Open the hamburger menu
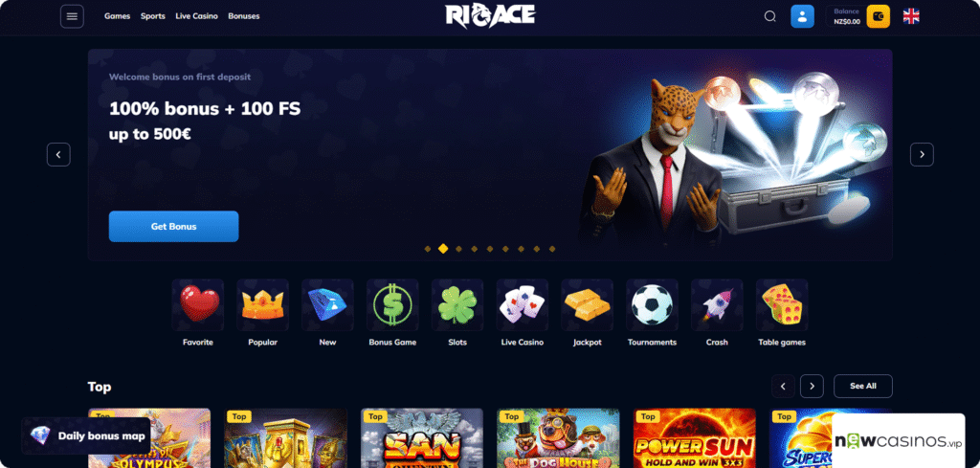Screen dimensions: 980x468 tap(72, 16)
